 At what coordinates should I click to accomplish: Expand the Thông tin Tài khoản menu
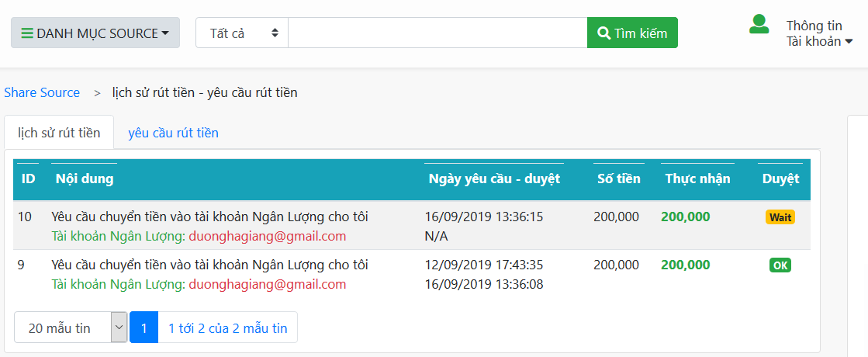[x=818, y=33]
